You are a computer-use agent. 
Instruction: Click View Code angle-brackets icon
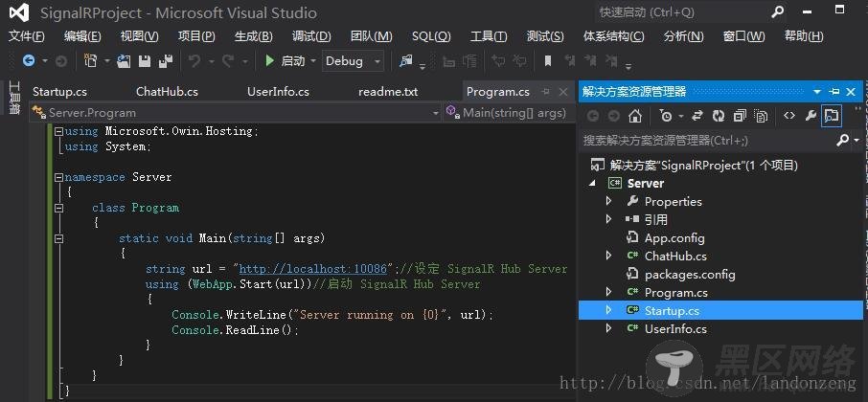tap(789, 116)
